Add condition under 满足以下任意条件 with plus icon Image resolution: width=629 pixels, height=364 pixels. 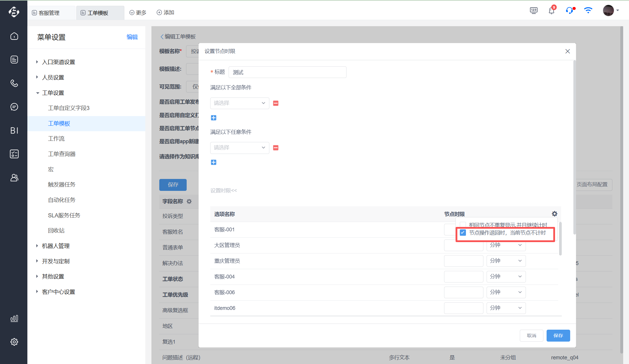pos(213,162)
